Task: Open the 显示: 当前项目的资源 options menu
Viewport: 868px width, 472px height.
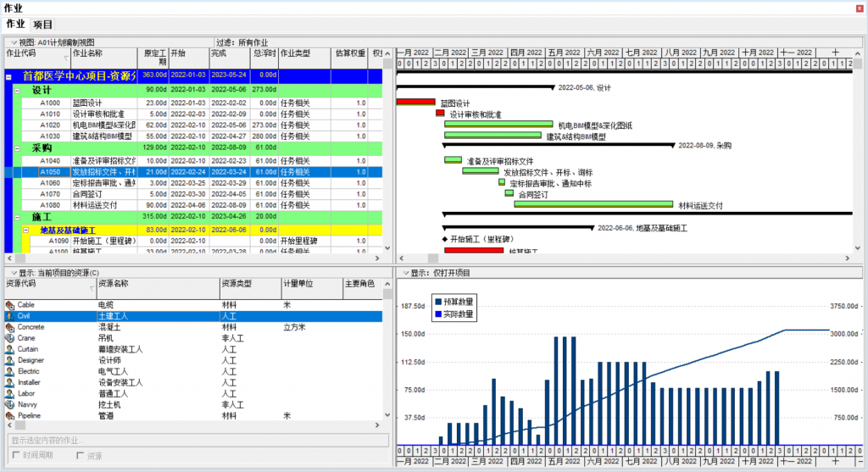Action: 55,273
